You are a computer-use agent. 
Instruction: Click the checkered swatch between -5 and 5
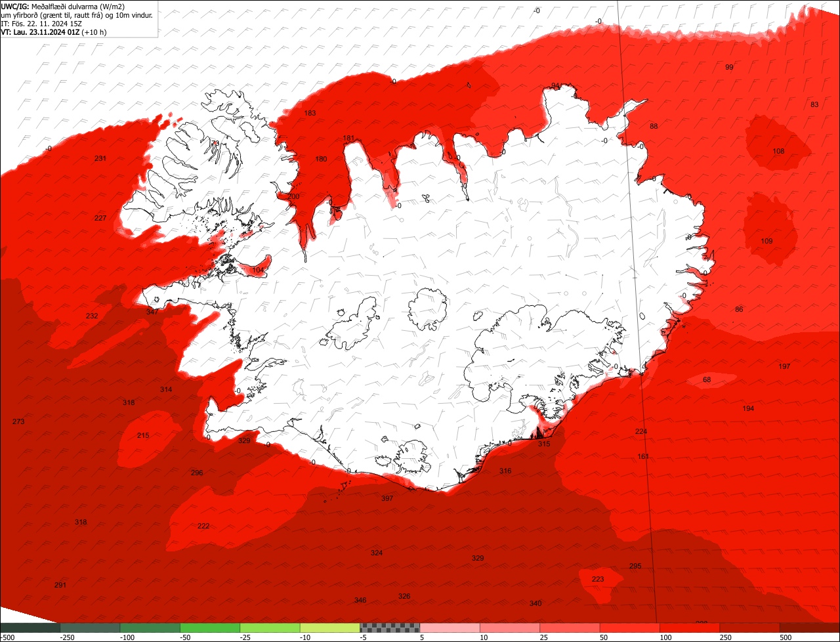click(390, 628)
